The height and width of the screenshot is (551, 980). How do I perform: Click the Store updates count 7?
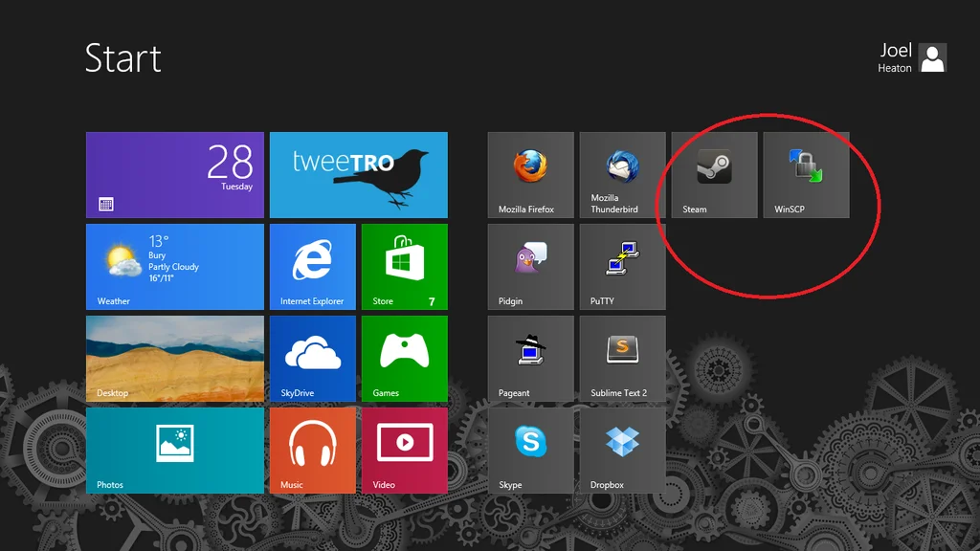pos(432,301)
